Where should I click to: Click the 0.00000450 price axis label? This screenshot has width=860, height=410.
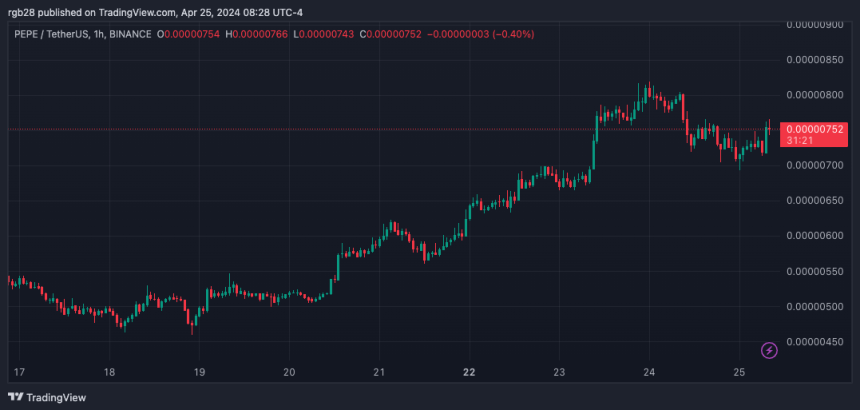point(817,342)
